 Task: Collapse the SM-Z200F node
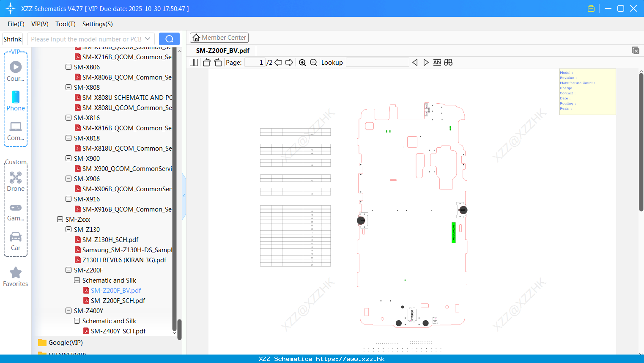point(69,270)
